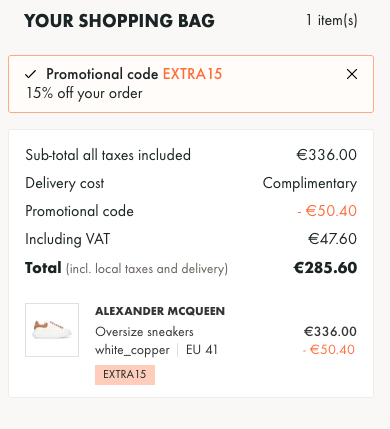
Task: Click the YOUR SHOPPING BAG heading
Action: (119, 21)
